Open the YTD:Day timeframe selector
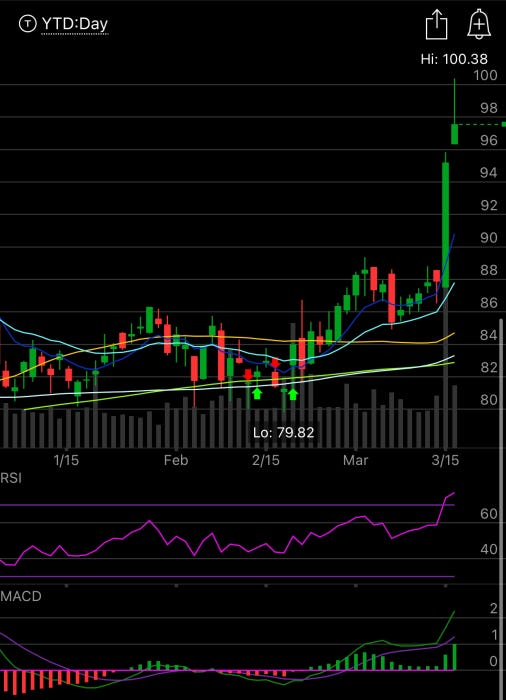 75,24
